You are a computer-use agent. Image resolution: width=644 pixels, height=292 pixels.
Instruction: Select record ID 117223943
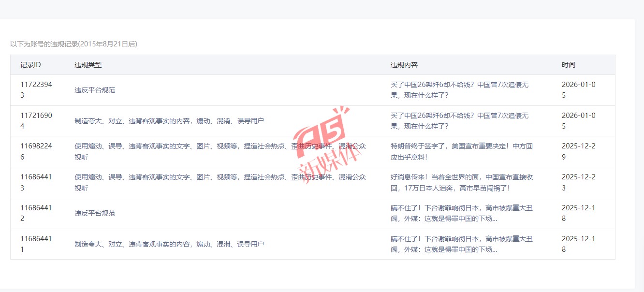[x=36, y=90]
